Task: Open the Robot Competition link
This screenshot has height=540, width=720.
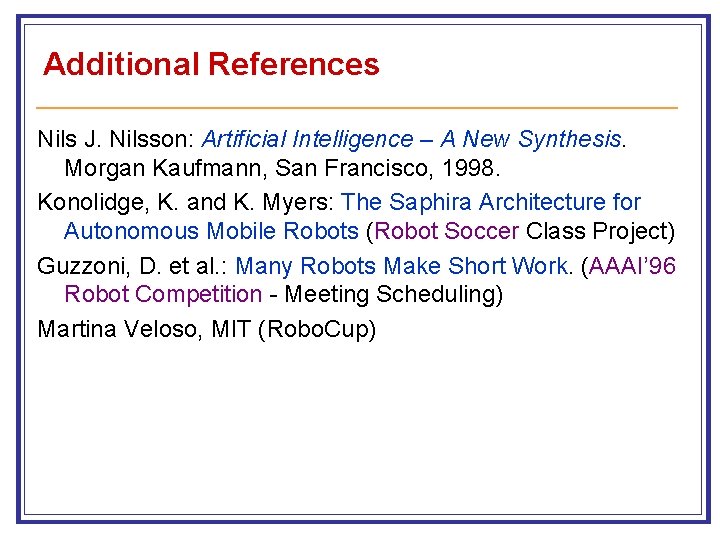Action: [x=162, y=294]
